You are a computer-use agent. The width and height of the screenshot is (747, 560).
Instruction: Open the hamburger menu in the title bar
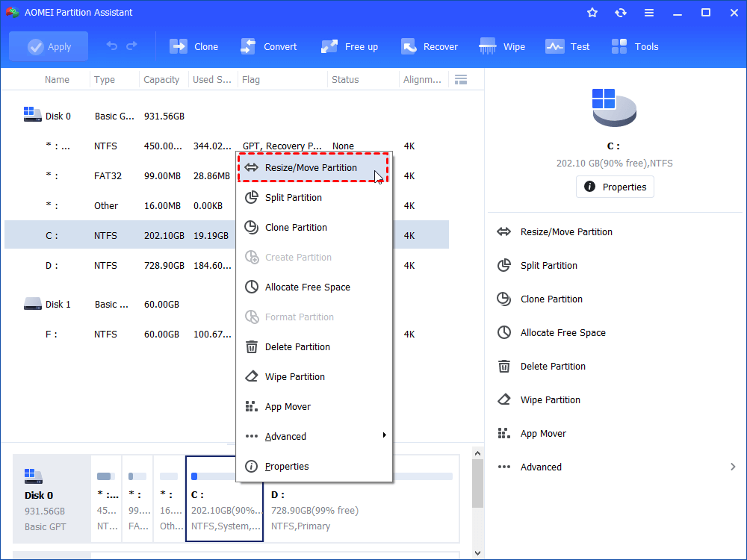pyautogui.click(x=648, y=12)
